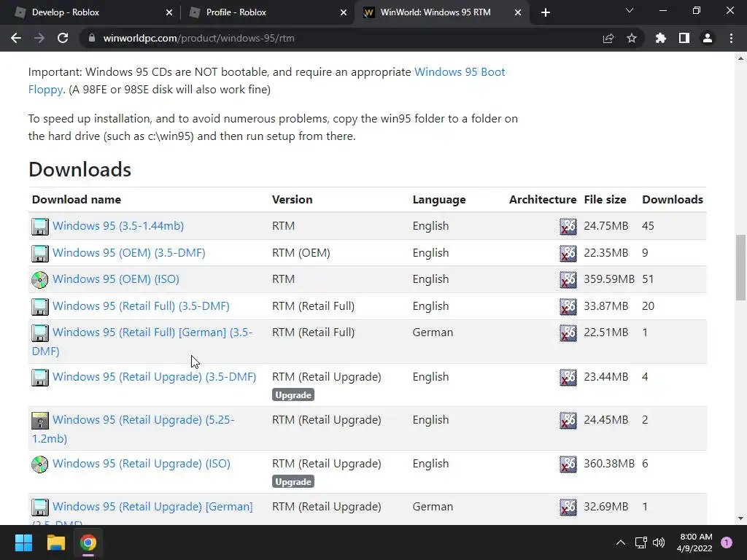Screen dimensions: 747x560
Task: Open the Windows Start menu
Action: pyautogui.click(x=23, y=542)
